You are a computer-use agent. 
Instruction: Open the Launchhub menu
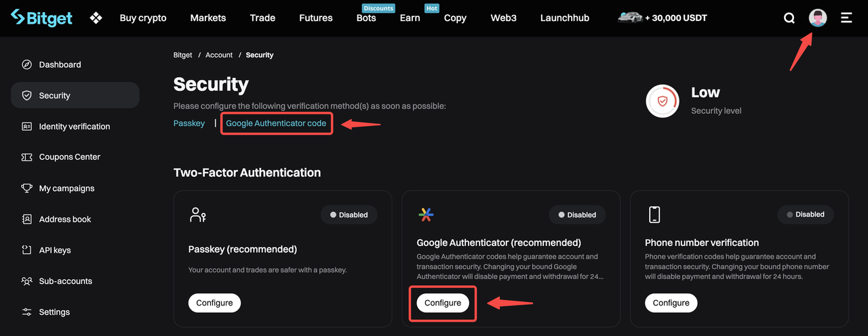point(565,18)
